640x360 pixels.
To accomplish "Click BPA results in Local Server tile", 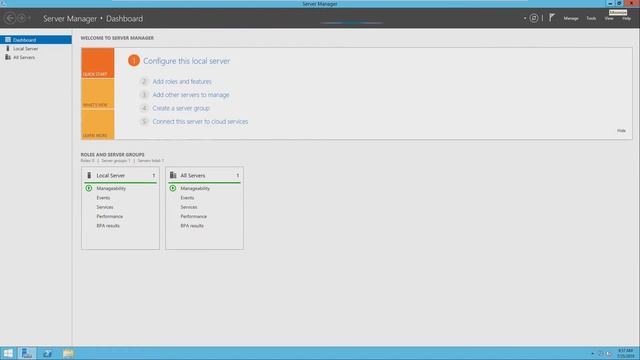I will [x=108, y=226].
